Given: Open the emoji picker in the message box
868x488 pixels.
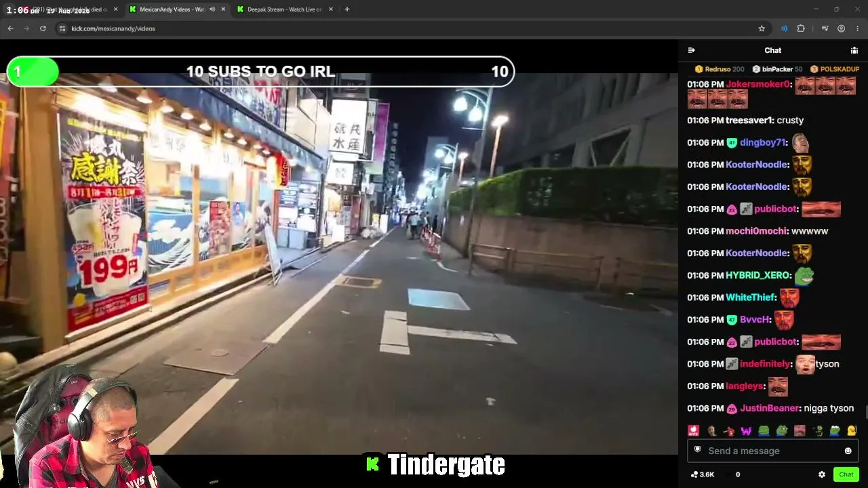Looking at the screenshot, I should pos(848,451).
